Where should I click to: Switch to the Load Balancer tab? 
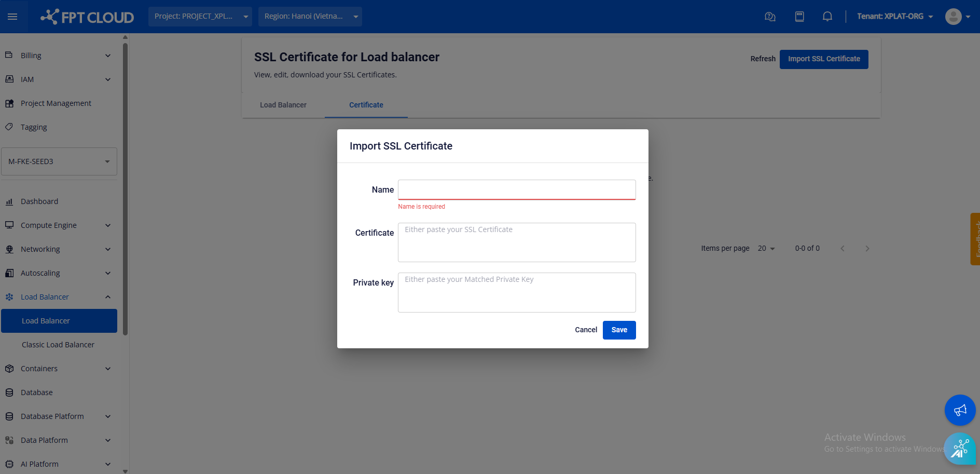[x=283, y=105]
